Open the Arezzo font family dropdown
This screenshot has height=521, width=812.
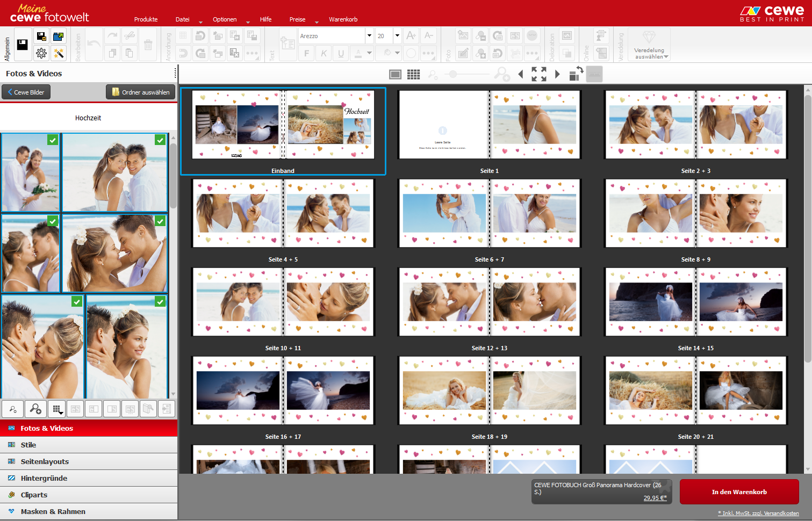pos(369,36)
